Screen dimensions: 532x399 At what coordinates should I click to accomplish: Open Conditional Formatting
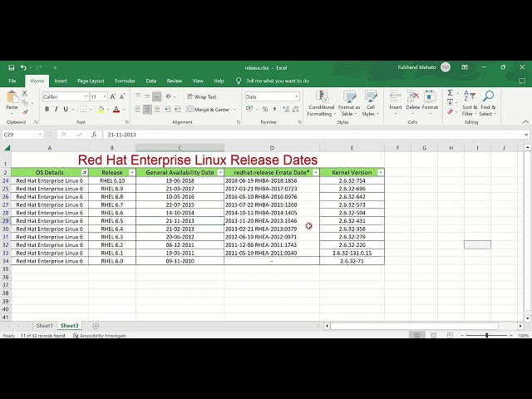point(321,103)
